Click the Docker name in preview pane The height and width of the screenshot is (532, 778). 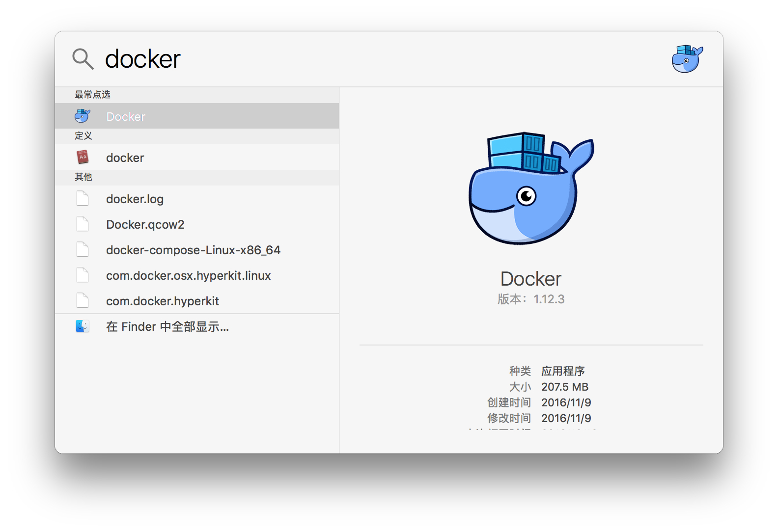click(x=531, y=279)
